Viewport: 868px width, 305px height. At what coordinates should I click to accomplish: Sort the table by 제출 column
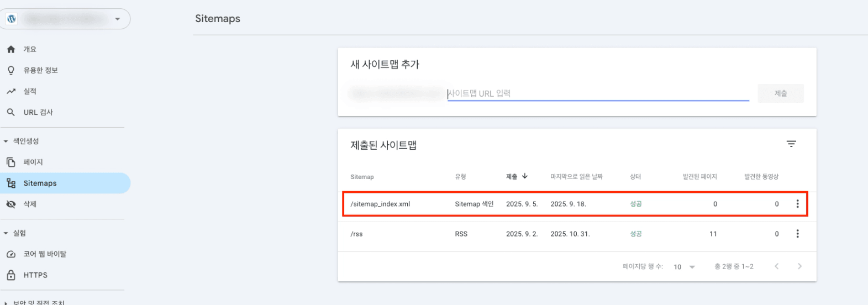(516, 176)
